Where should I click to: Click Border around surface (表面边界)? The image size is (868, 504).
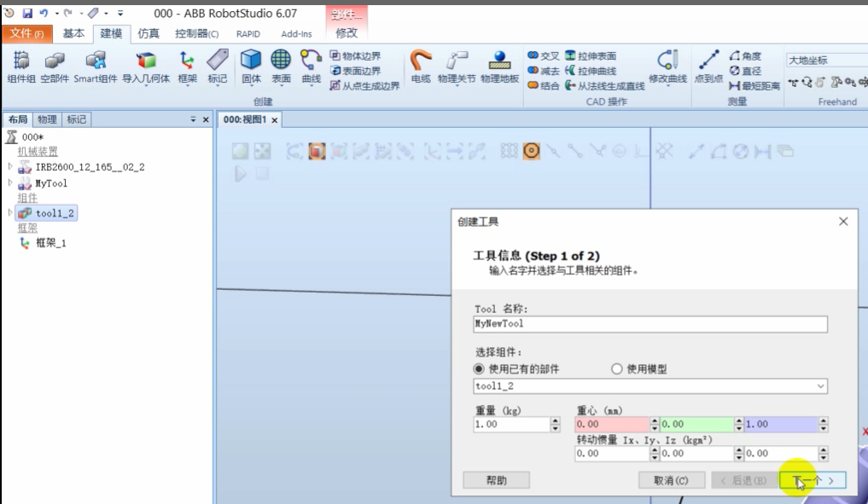click(355, 71)
